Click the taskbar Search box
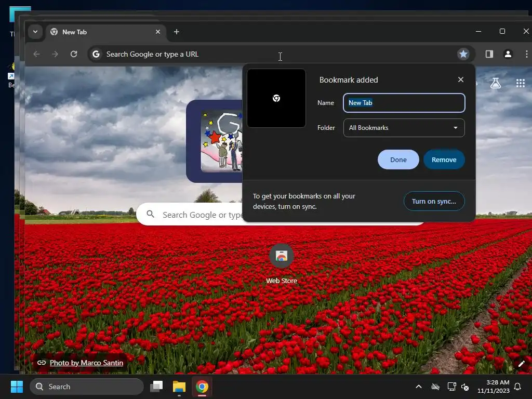This screenshot has height=399, width=532. click(x=87, y=387)
